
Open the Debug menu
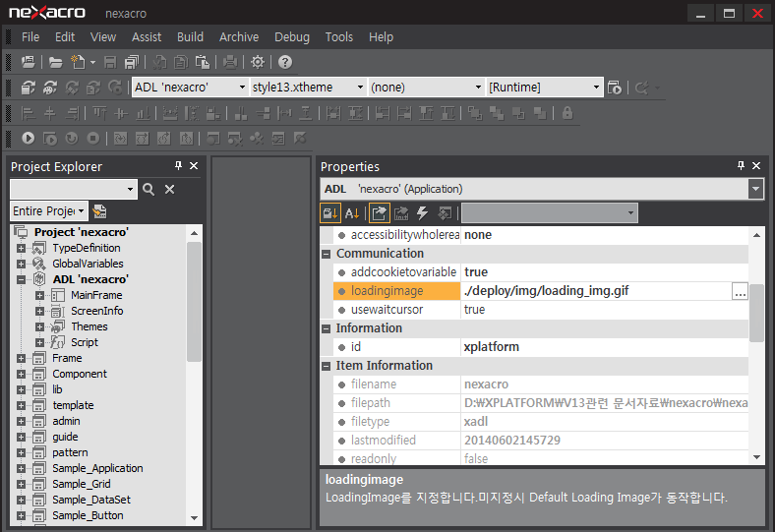[292, 37]
